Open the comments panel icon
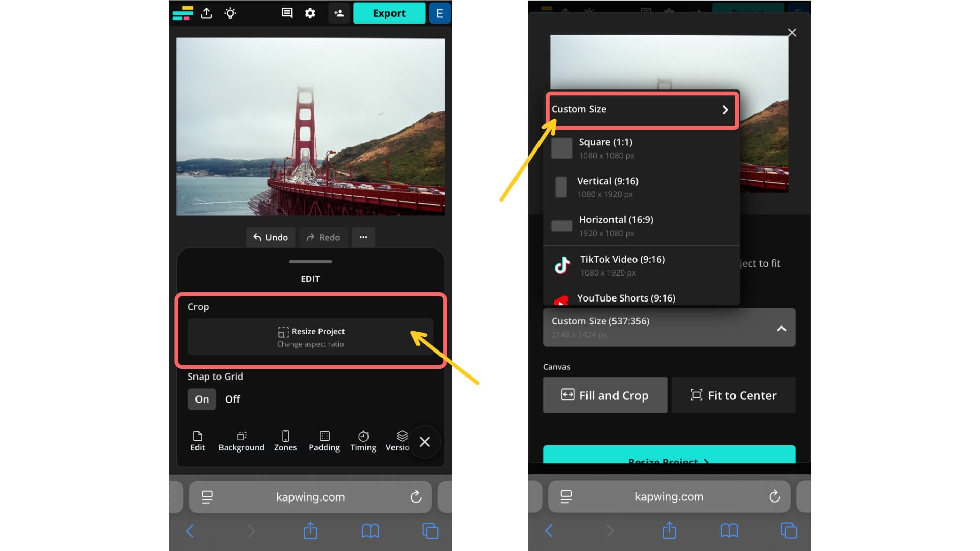The height and width of the screenshot is (551, 980). (286, 13)
